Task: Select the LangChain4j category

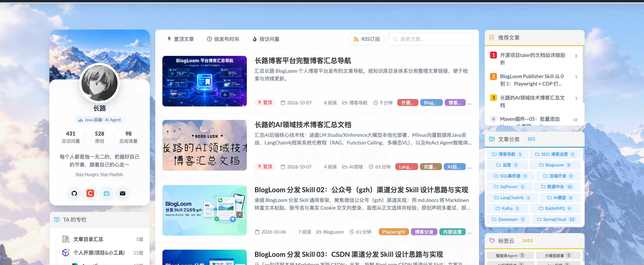Action: pos(512,198)
